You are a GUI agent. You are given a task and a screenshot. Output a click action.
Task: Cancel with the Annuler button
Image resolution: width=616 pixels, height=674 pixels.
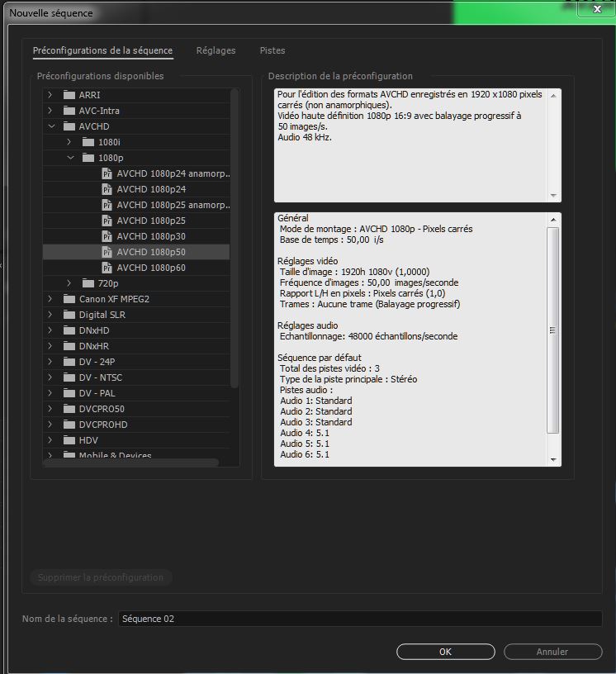tap(552, 652)
